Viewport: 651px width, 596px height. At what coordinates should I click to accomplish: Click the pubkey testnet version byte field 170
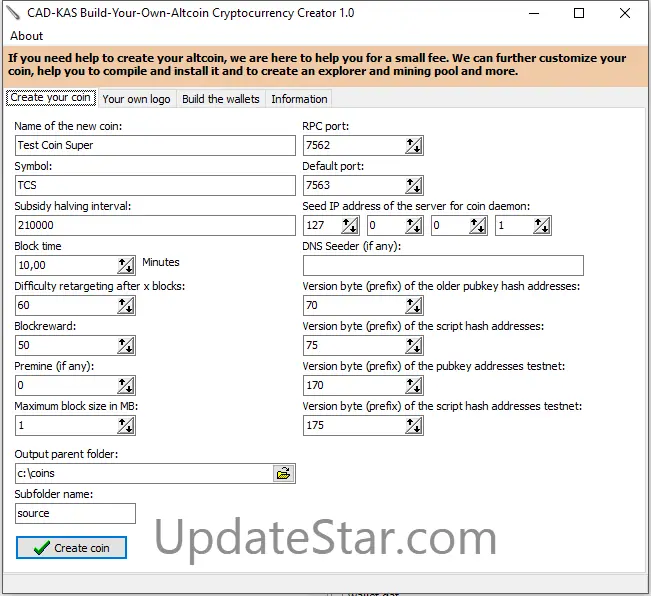354,385
